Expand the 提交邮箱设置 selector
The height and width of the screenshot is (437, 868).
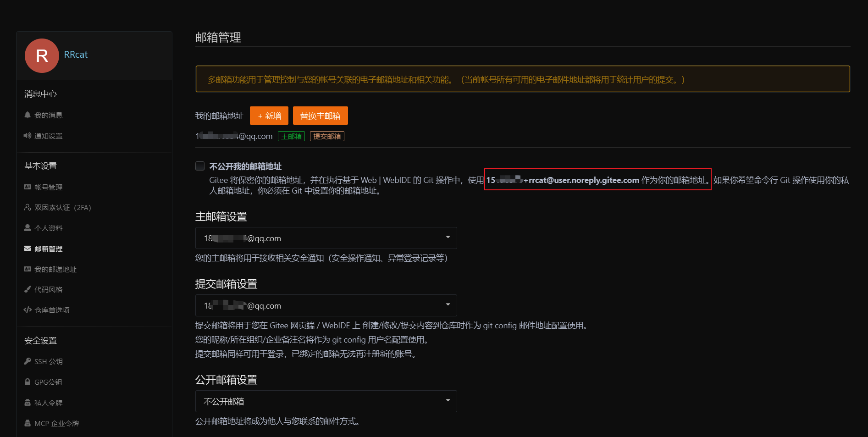pyautogui.click(x=326, y=305)
